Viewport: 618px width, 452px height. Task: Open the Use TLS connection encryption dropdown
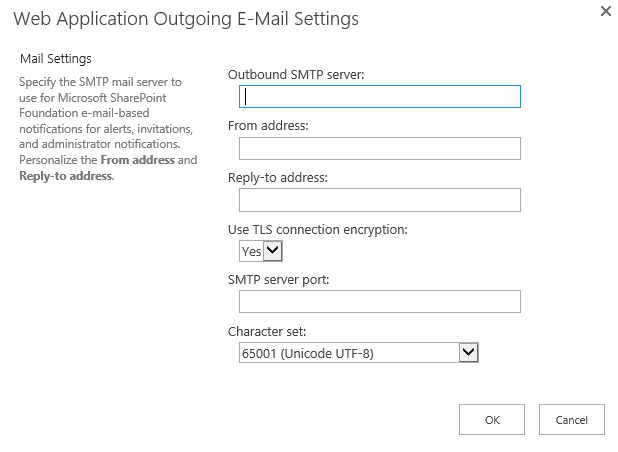(x=261, y=252)
